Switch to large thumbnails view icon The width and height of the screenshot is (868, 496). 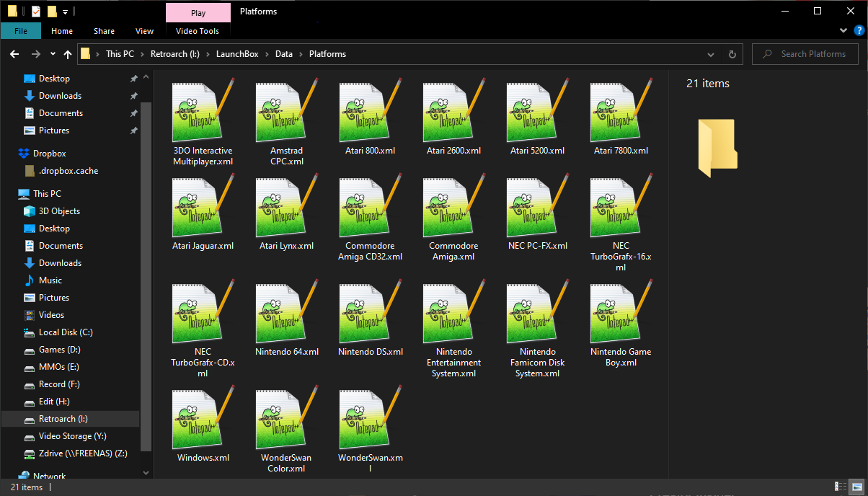click(858, 487)
